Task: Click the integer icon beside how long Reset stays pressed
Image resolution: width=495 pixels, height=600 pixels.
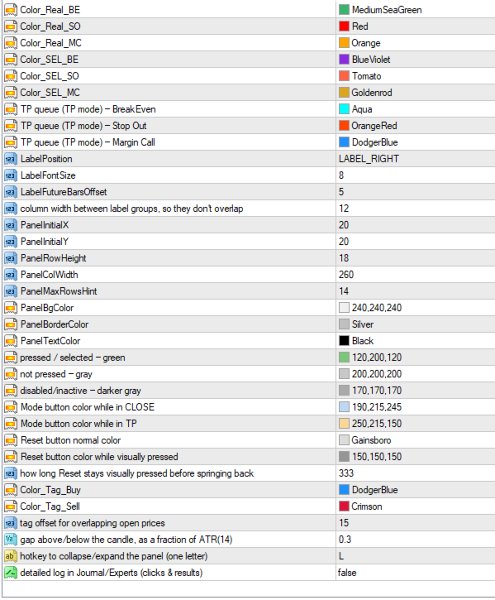Action: tap(11, 473)
